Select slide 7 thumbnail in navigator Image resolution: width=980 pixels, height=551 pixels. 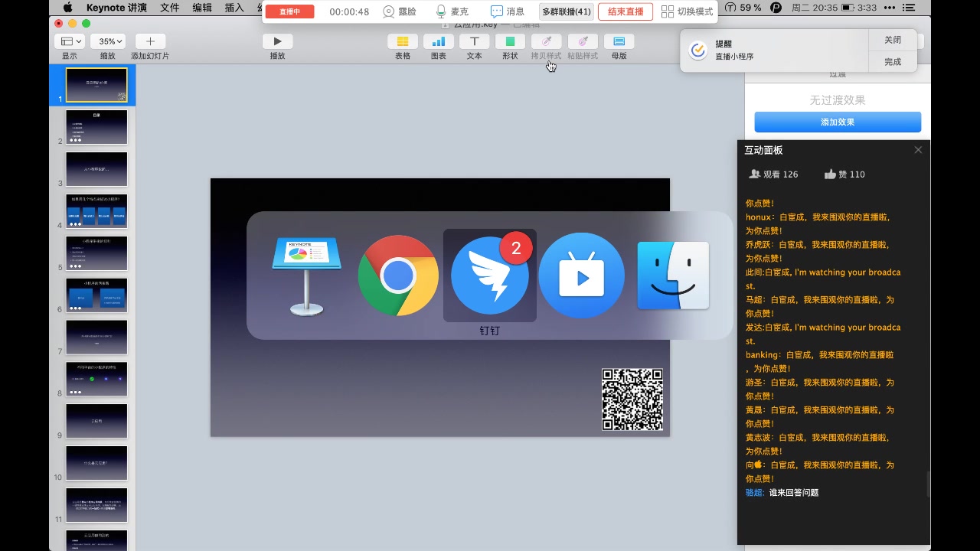pos(96,337)
